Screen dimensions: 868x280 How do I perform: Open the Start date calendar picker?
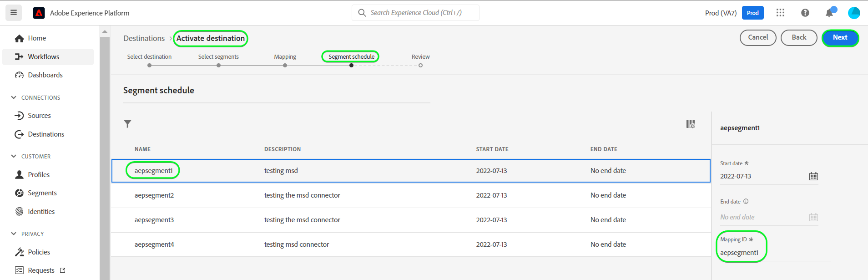tap(813, 176)
